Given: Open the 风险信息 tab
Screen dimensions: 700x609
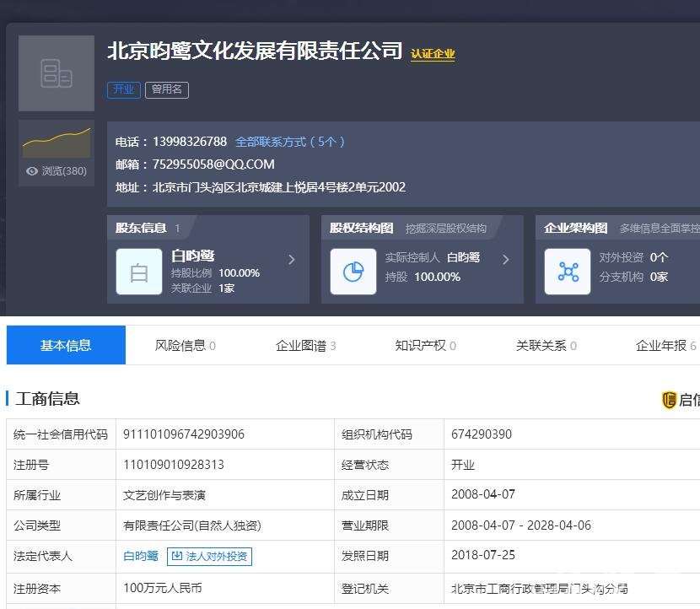Looking at the screenshot, I should point(185,346).
